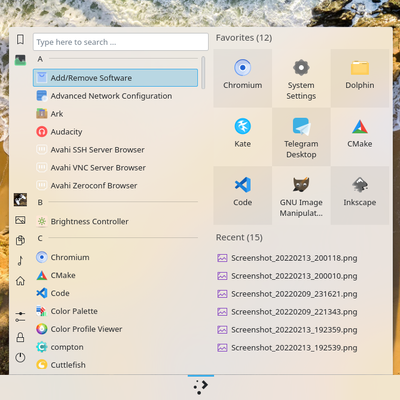Open Telegram Desktop favorite tile
Screen dimensions: 400x400
click(301, 137)
